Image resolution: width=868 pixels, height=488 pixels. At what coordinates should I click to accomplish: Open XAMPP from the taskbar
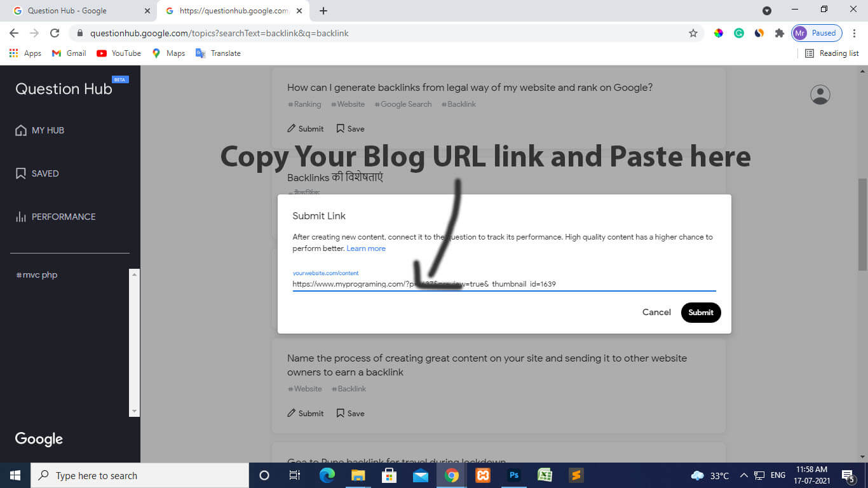click(482, 475)
